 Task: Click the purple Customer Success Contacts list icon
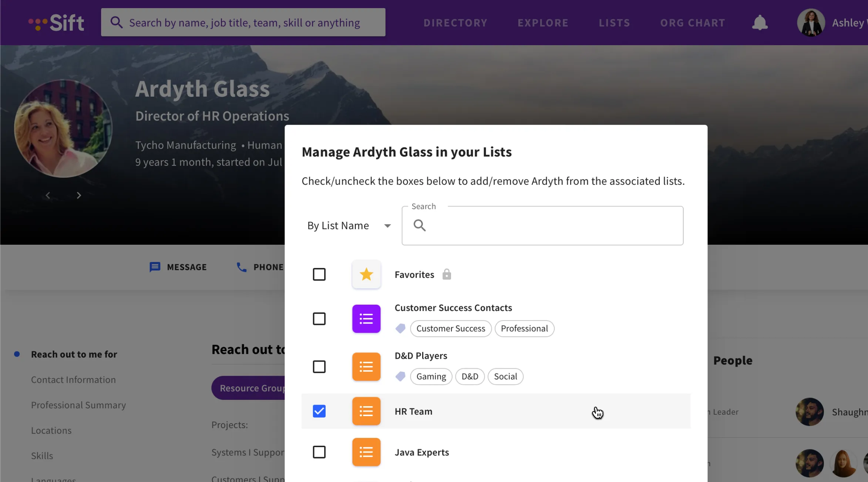[366, 319]
